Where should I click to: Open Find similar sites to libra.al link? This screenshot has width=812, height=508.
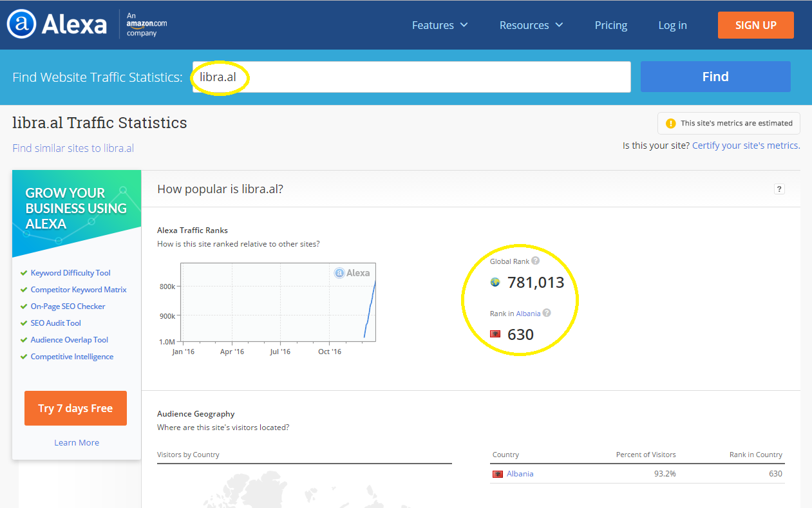coord(73,148)
